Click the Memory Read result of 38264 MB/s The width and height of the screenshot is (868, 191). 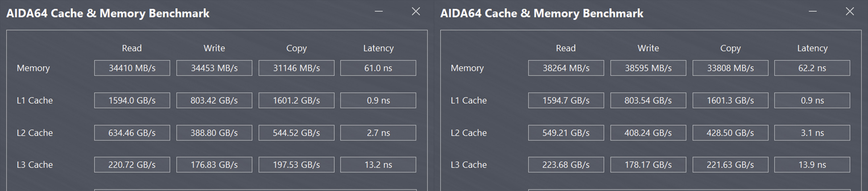[566, 68]
